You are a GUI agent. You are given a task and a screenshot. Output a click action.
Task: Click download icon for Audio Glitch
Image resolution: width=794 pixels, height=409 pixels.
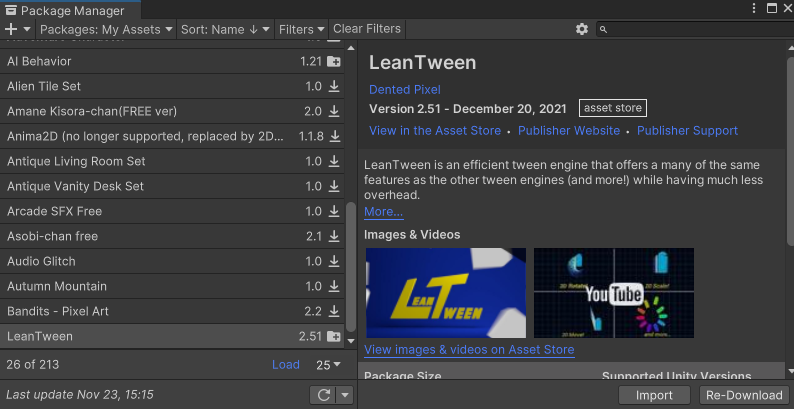(x=334, y=262)
